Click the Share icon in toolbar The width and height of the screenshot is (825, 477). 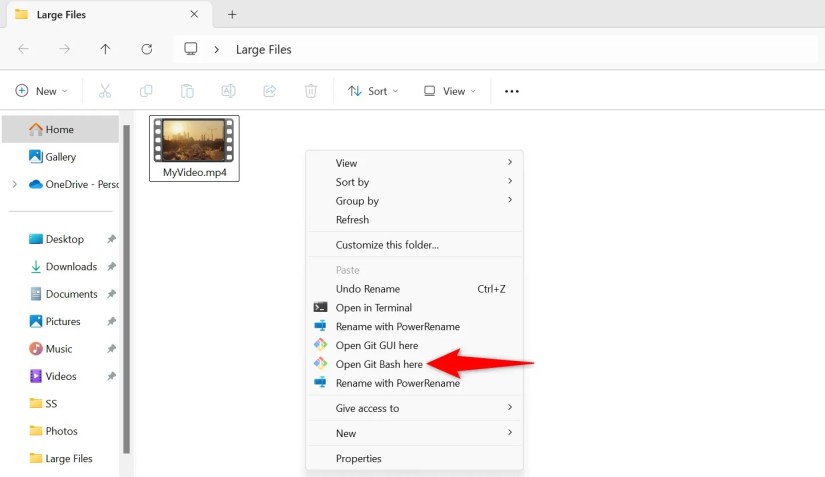pyautogui.click(x=269, y=91)
